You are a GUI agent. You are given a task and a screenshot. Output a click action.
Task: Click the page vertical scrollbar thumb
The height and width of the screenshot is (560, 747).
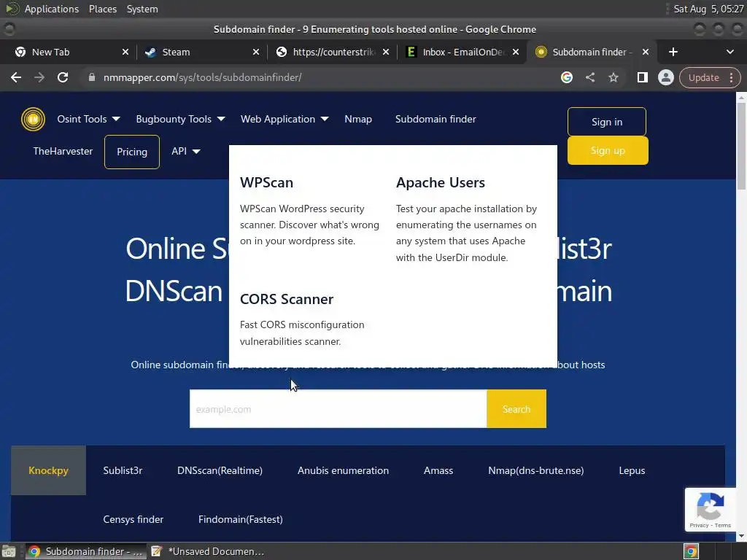[741, 145]
